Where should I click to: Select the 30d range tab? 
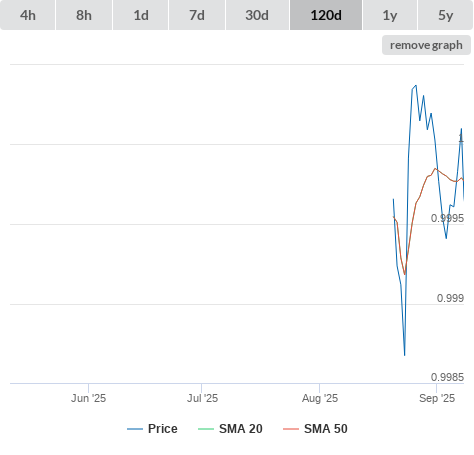(x=257, y=15)
